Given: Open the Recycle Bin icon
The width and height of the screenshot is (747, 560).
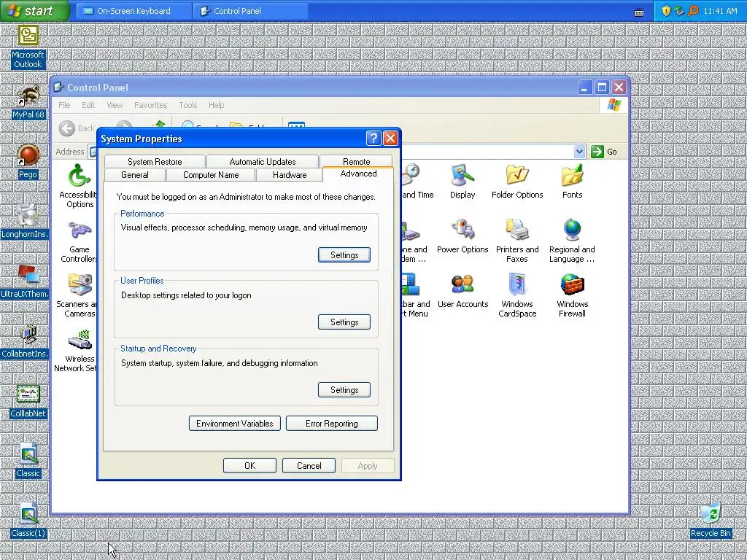Looking at the screenshot, I should 711,521.
